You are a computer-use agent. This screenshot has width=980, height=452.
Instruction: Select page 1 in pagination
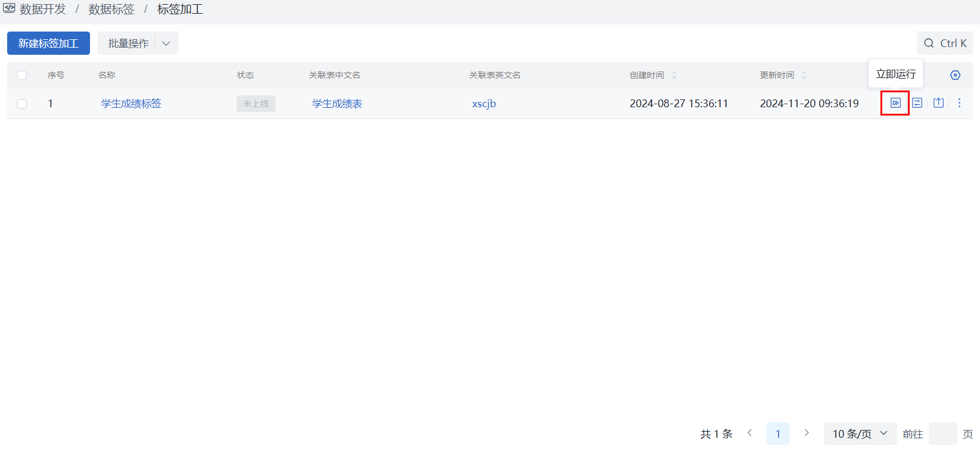[778, 434]
